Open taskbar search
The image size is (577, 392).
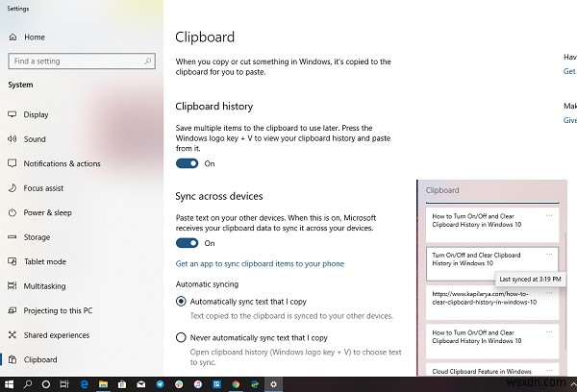tap(27, 384)
